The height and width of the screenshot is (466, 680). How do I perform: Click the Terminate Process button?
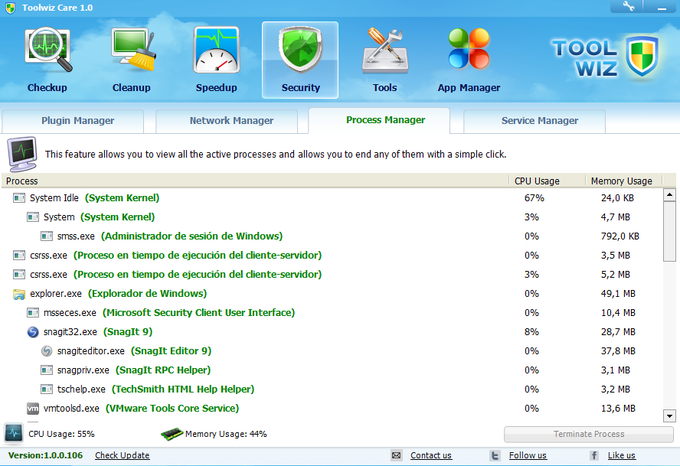(588, 434)
